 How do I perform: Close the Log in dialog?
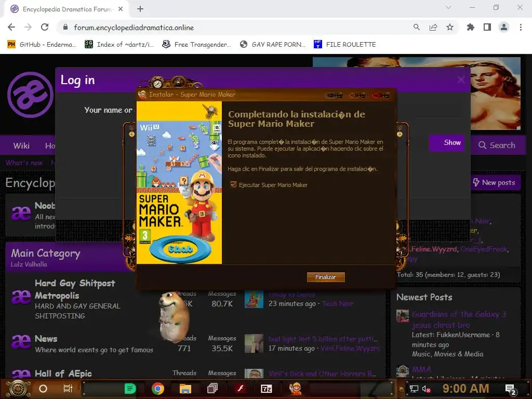[461, 79]
